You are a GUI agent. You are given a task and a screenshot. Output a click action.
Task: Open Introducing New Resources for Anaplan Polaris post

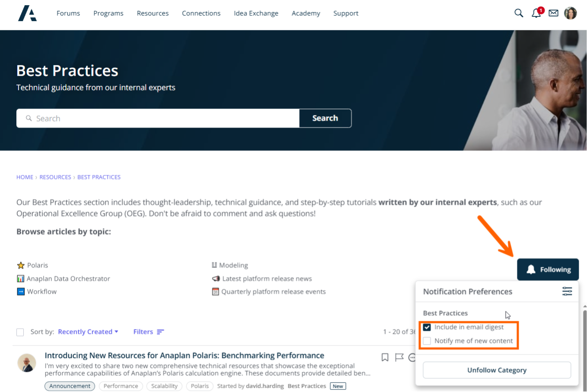tap(185, 355)
